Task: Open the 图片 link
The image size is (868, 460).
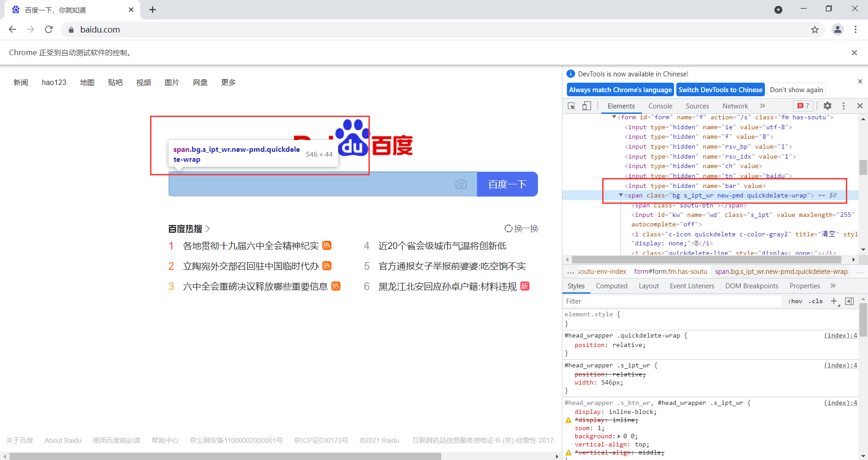Action: (x=172, y=82)
